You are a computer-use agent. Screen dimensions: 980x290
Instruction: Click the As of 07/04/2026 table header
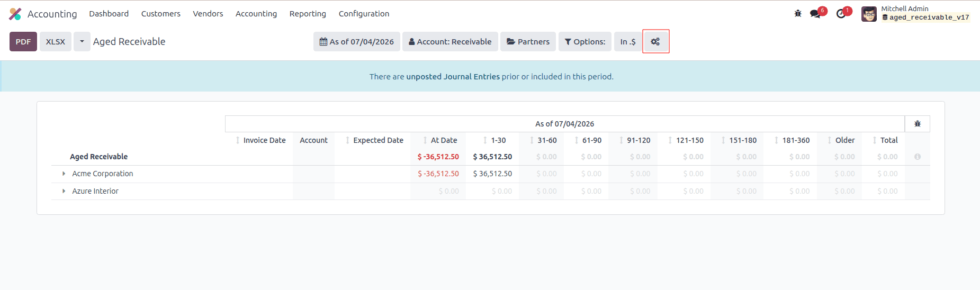(564, 124)
